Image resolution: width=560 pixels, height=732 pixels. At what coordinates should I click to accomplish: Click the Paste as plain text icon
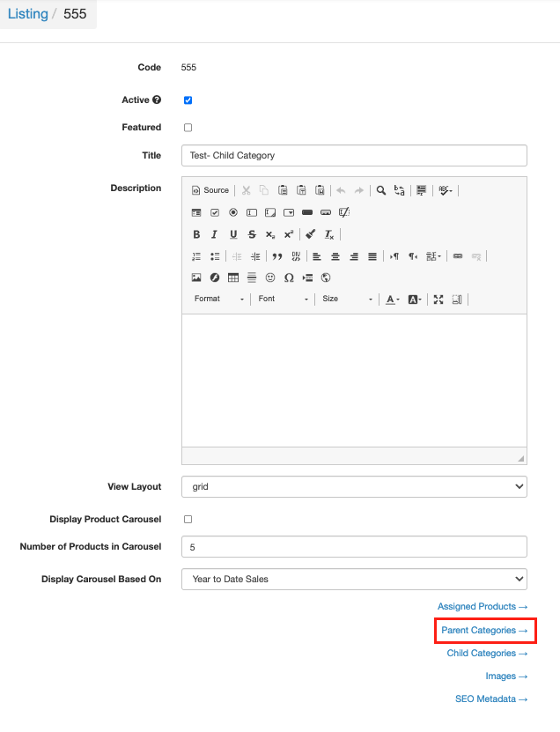[x=301, y=190]
